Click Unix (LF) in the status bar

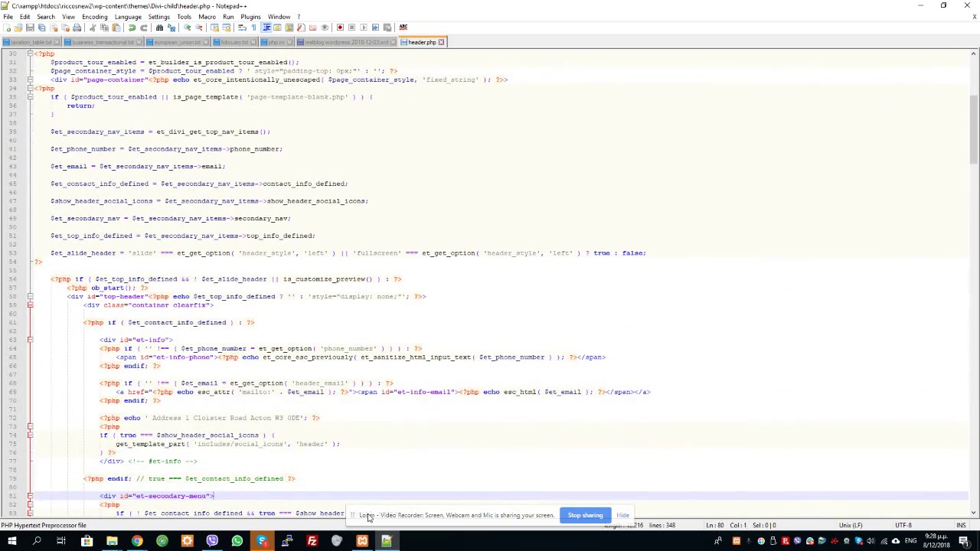(851, 525)
